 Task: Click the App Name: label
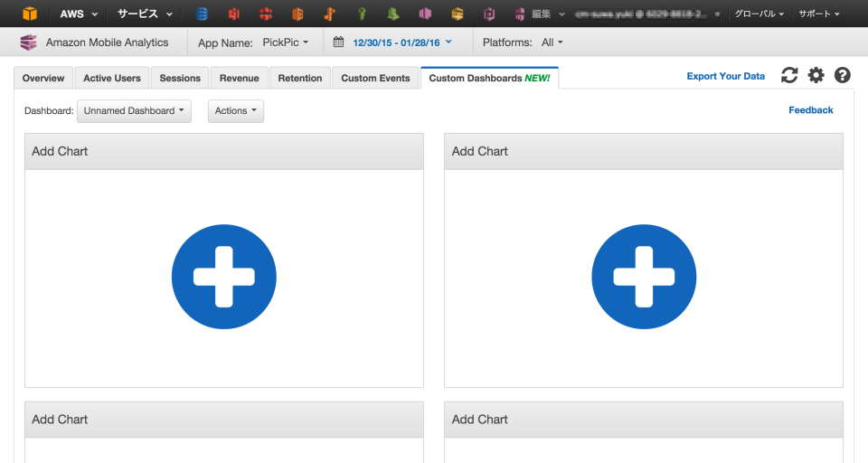point(225,43)
